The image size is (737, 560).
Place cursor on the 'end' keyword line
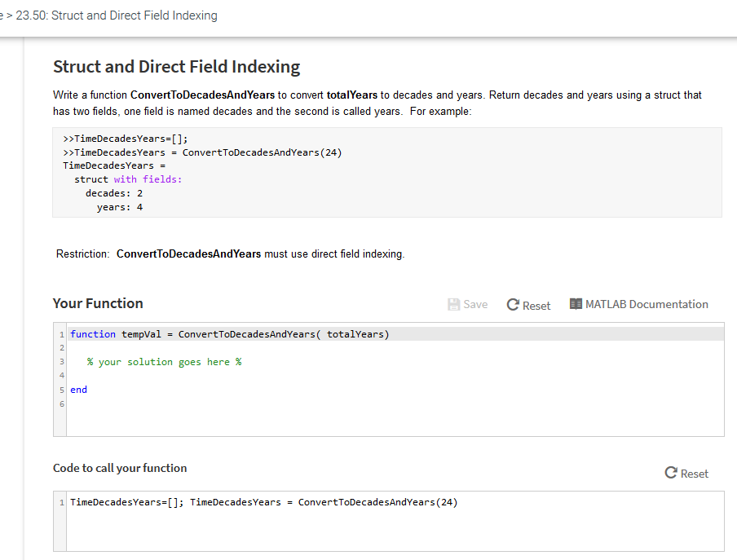coord(79,390)
